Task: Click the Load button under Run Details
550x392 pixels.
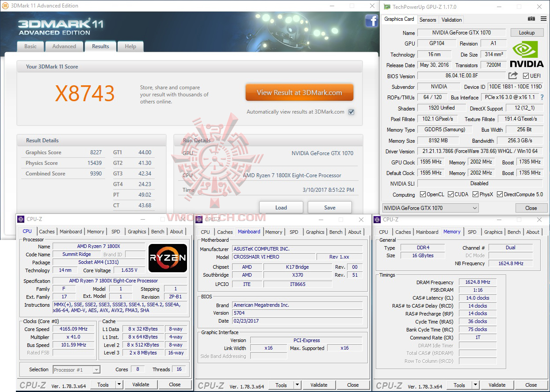Action: pyautogui.click(x=281, y=207)
